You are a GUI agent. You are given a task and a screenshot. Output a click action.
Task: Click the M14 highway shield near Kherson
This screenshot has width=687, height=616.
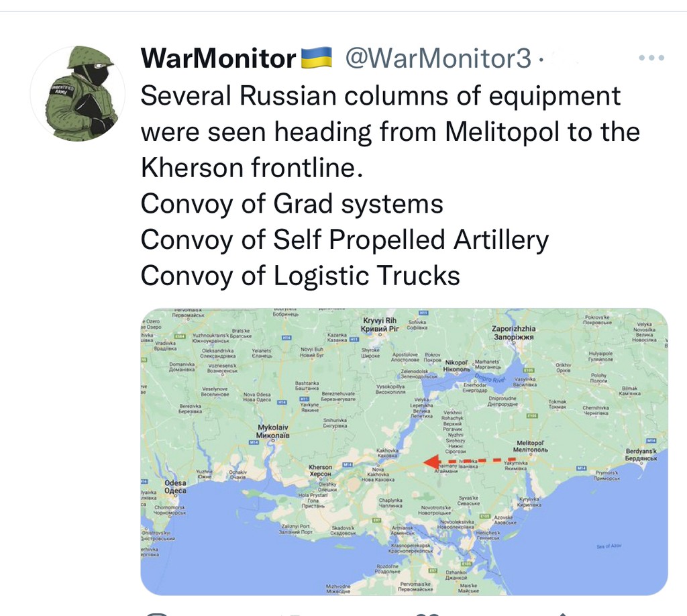[x=347, y=464]
